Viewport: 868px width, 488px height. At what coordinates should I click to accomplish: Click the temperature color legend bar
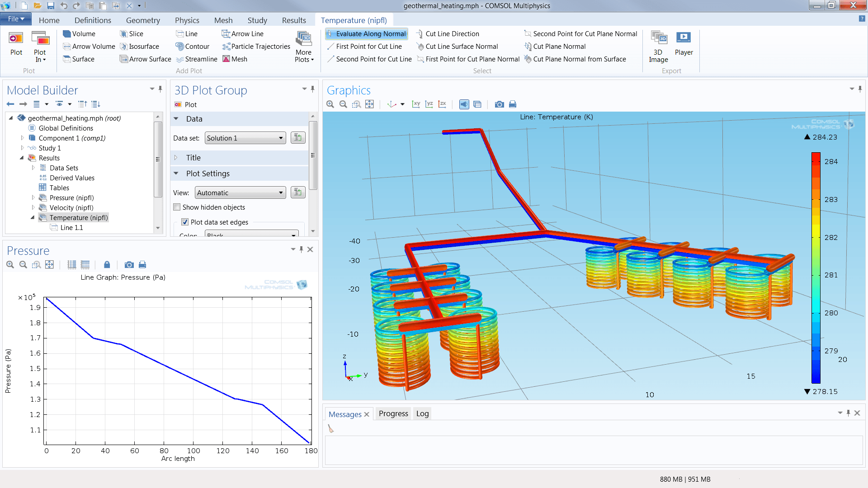point(816,267)
